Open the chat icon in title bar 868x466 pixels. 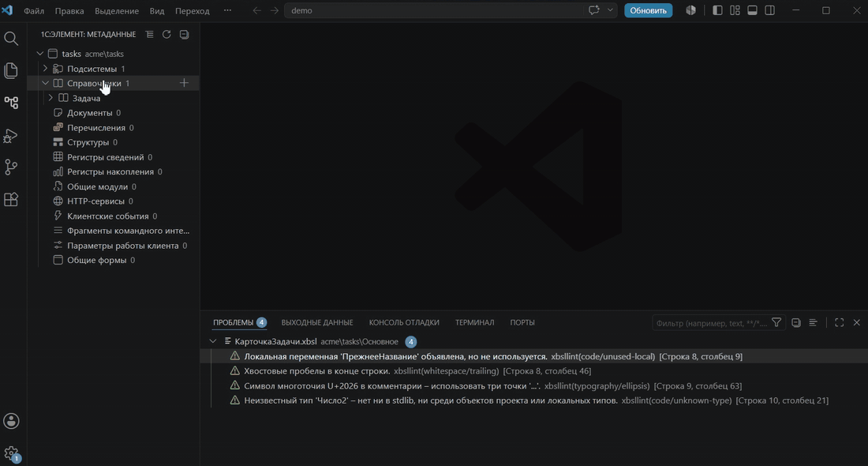coord(594,10)
